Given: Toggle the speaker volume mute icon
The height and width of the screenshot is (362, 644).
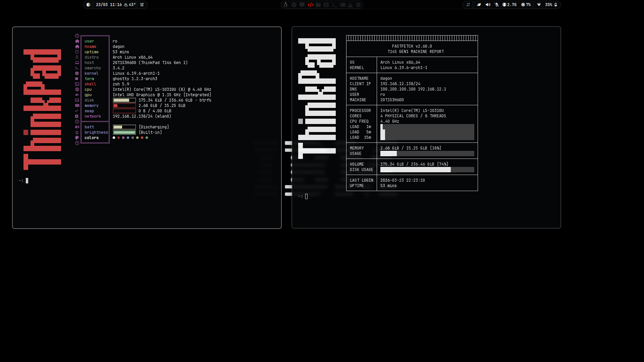Looking at the screenshot, I should (x=488, y=5).
